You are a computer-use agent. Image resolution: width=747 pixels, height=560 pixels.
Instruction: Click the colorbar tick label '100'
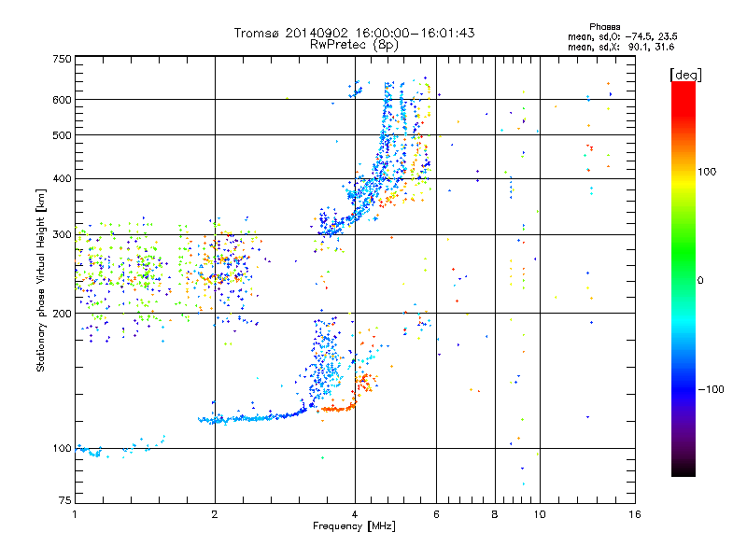click(x=707, y=172)
